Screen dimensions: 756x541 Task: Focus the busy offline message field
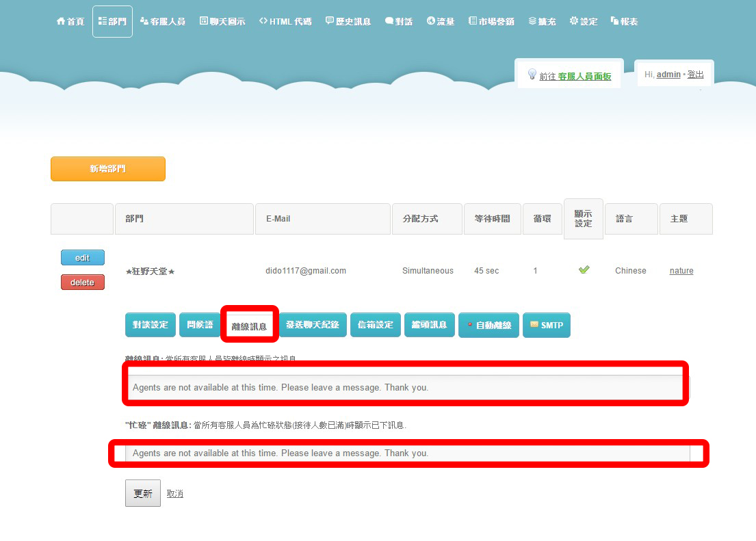pyautogui.click(x=408, y=453)
